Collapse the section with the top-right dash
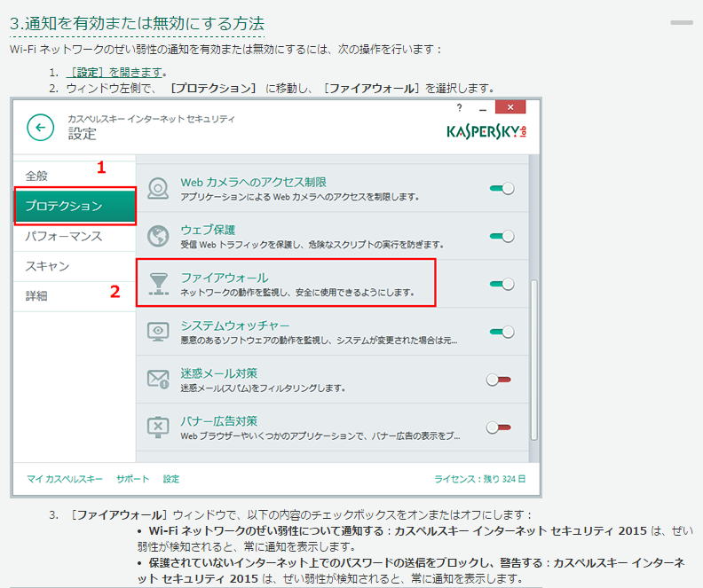 pyautogui.click(x=682, y=22)
